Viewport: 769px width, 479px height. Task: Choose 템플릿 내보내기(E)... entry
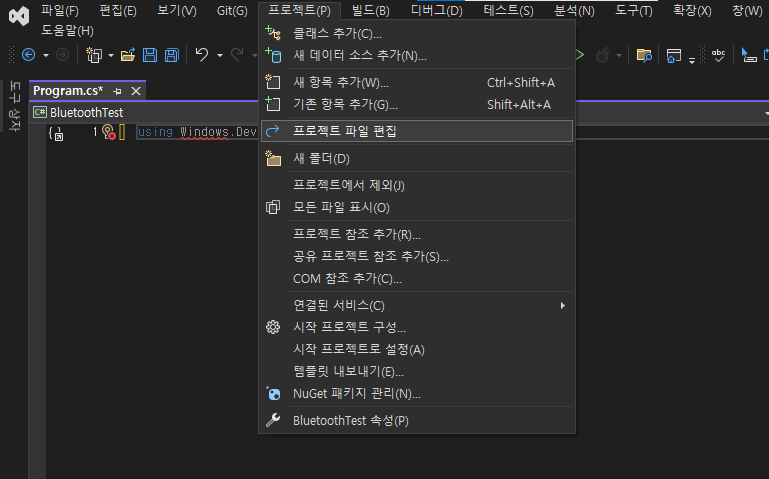pos(417,372)
